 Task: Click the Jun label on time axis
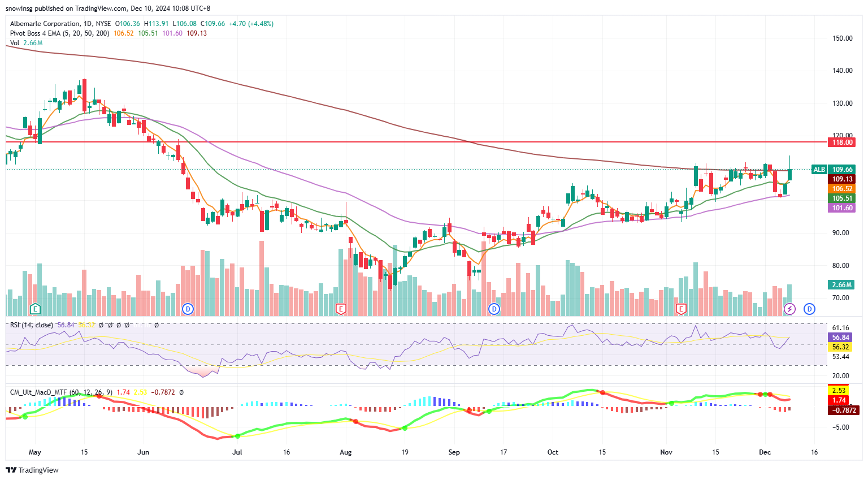tap(143, 452)
